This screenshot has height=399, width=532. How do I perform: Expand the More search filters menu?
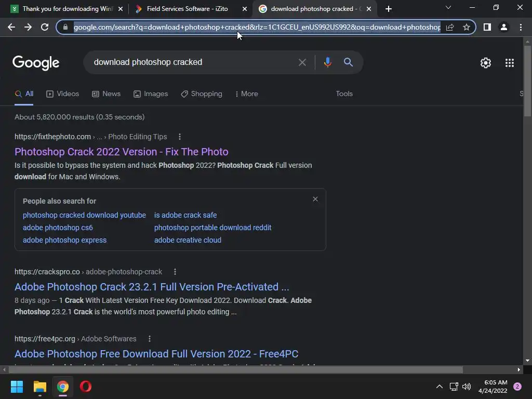click(x=247, y=94)
